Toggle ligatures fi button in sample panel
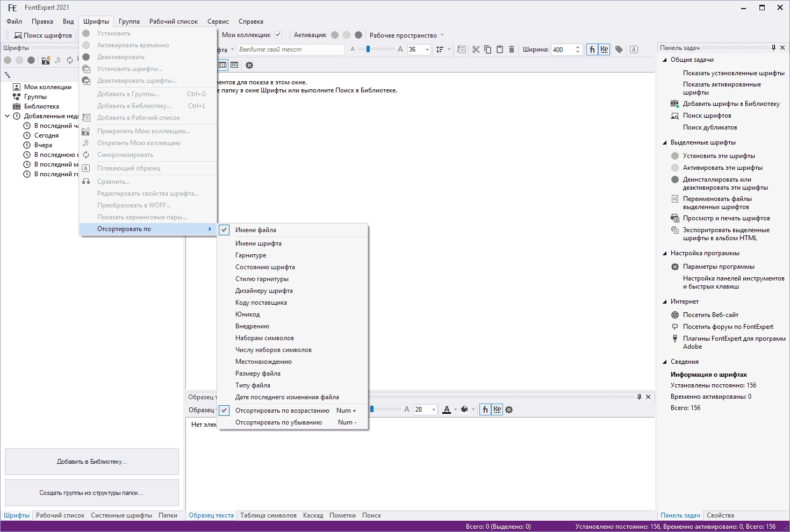 (x=485, y=409)
